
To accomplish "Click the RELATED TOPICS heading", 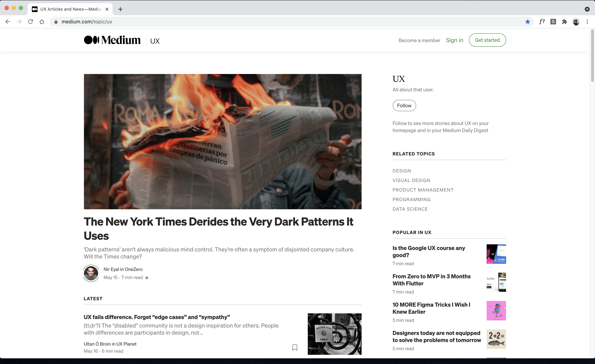I will 414,154.
